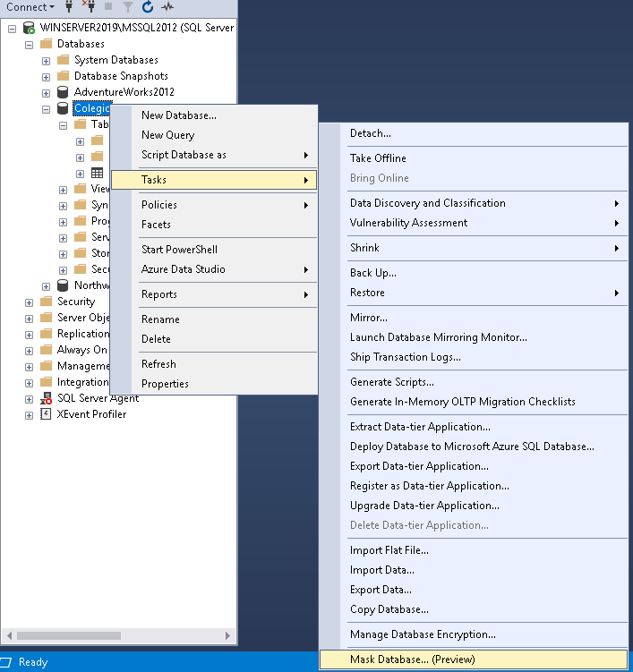Choose Back Up... in Tasks submenu

pos(474,273)
